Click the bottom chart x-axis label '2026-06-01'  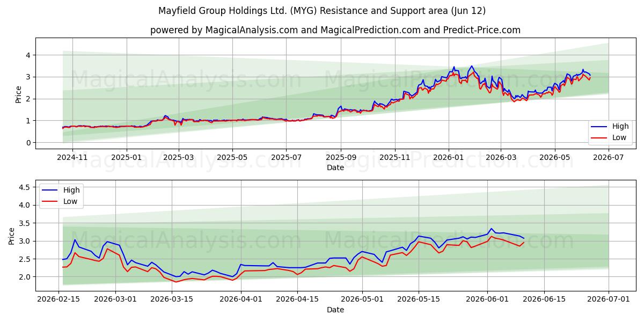[x=487, y=299]
